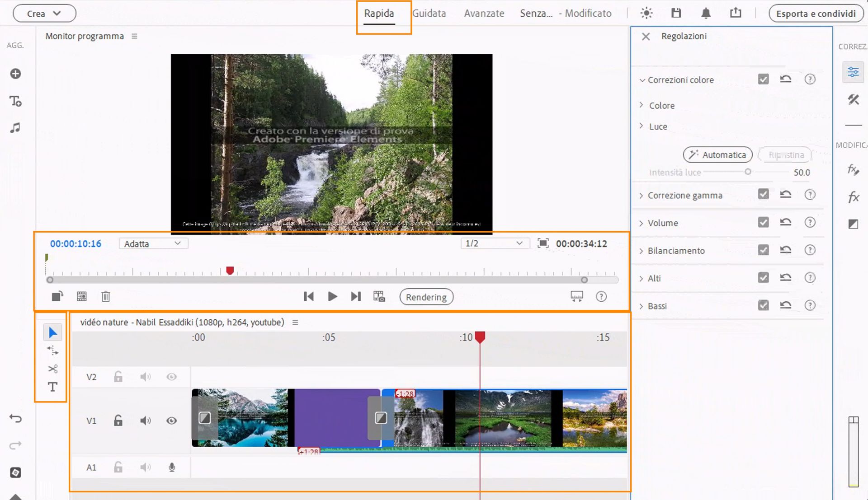This screenshot has height=500, width=868.
Task: Reset the Volume adjustment with undo arrow
Action: 786,222
